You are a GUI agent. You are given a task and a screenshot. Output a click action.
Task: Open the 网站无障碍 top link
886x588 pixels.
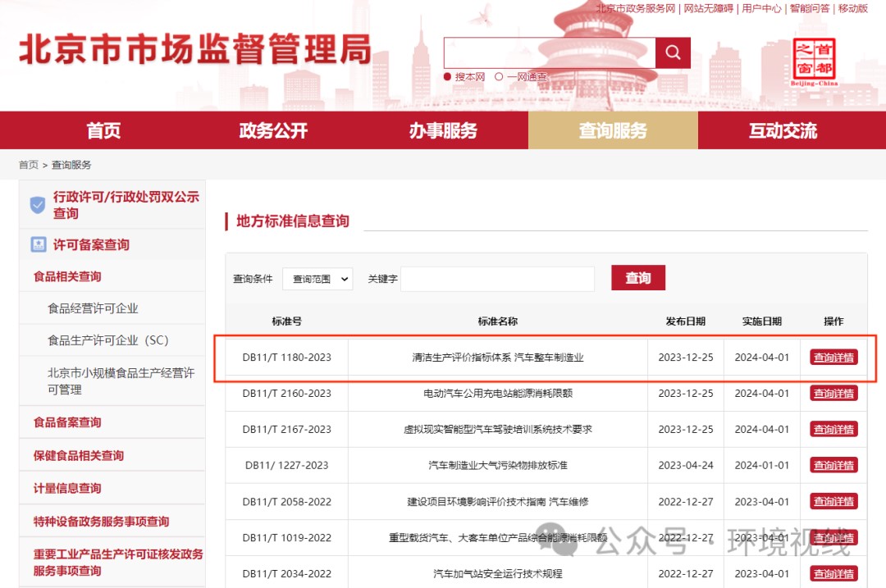(709, 8)
